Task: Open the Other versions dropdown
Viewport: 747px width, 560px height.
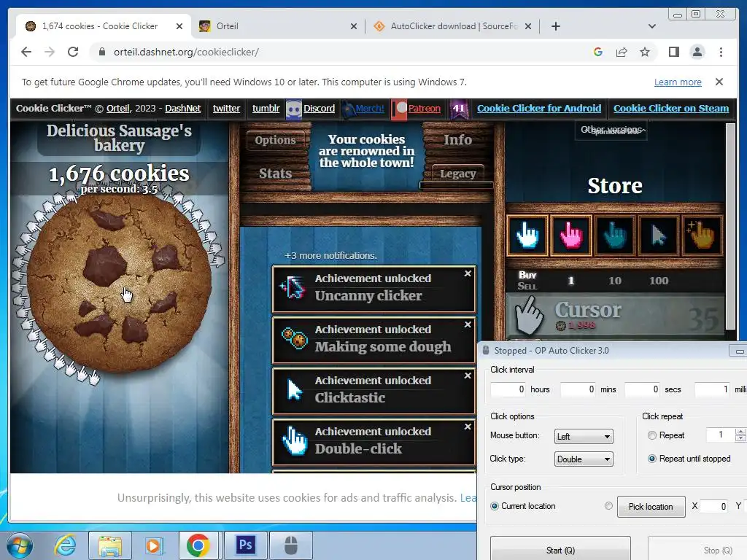Action: pos(613,130)
